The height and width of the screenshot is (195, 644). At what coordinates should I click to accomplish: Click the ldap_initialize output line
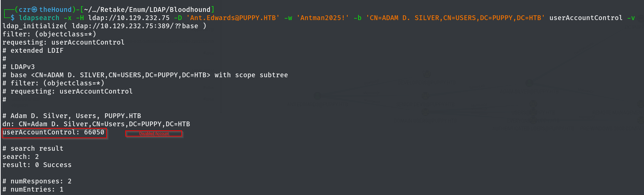[x=104, y=26]
